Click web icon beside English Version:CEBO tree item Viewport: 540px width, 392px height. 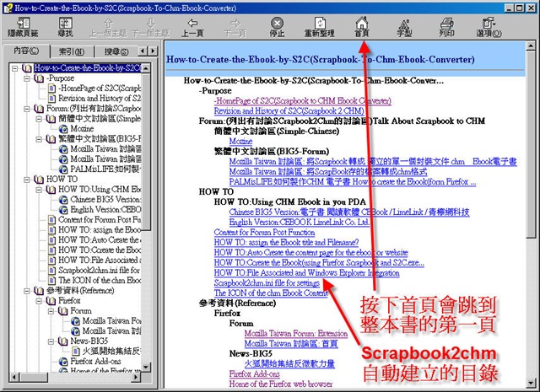point(63,210)
